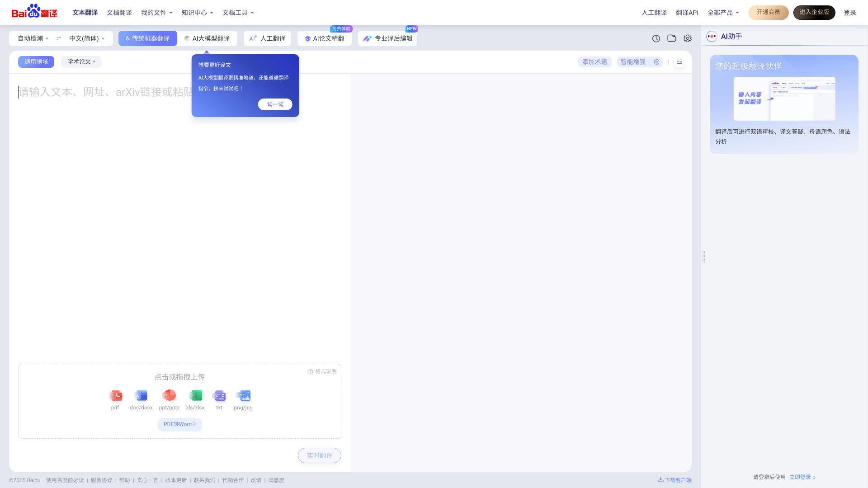Open 联系我们 footer link

(204, 480)
